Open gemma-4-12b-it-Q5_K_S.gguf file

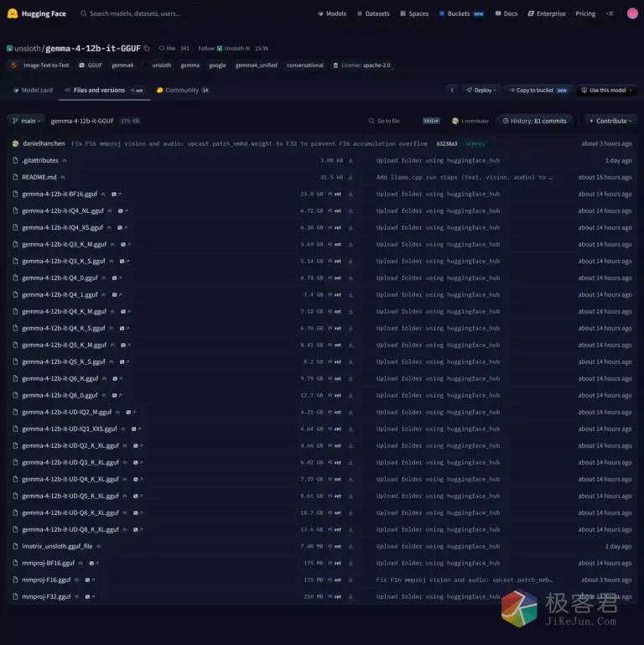coord(64,362)
